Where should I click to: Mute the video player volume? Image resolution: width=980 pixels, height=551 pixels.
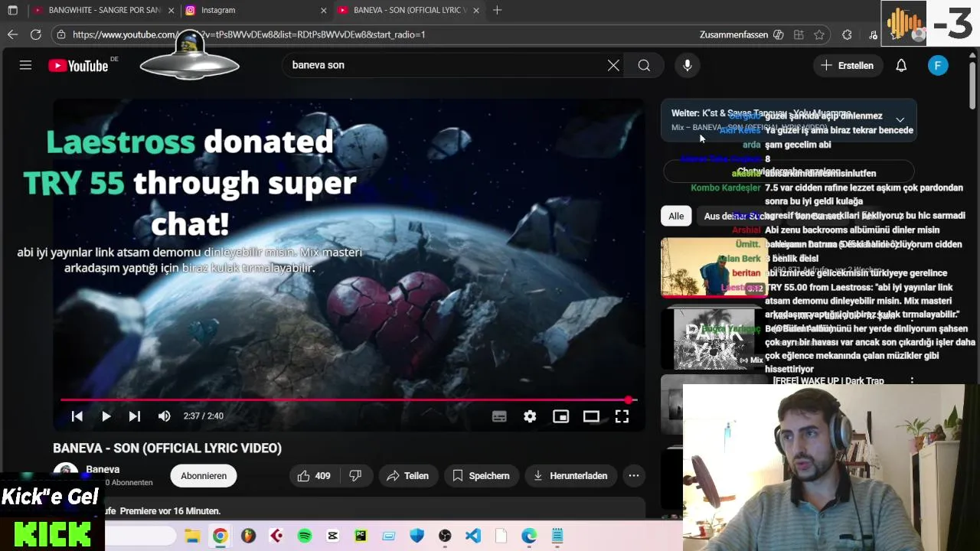click(164, 416)
